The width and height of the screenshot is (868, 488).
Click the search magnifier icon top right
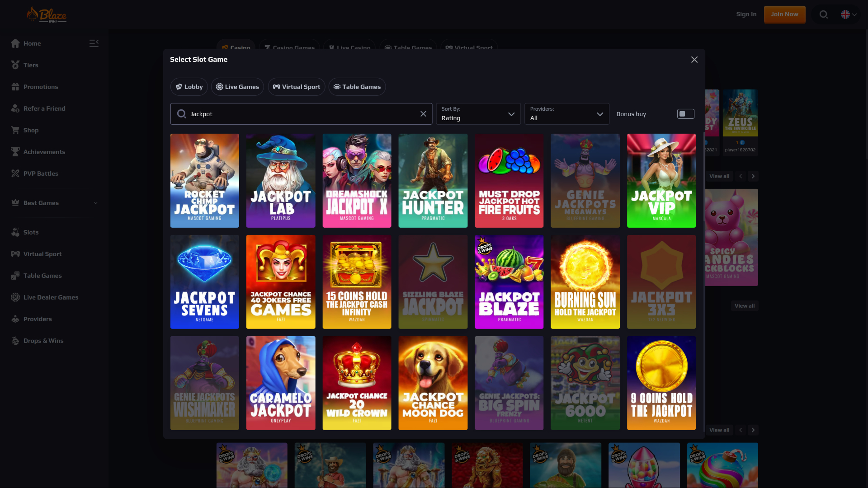[824, 14]
